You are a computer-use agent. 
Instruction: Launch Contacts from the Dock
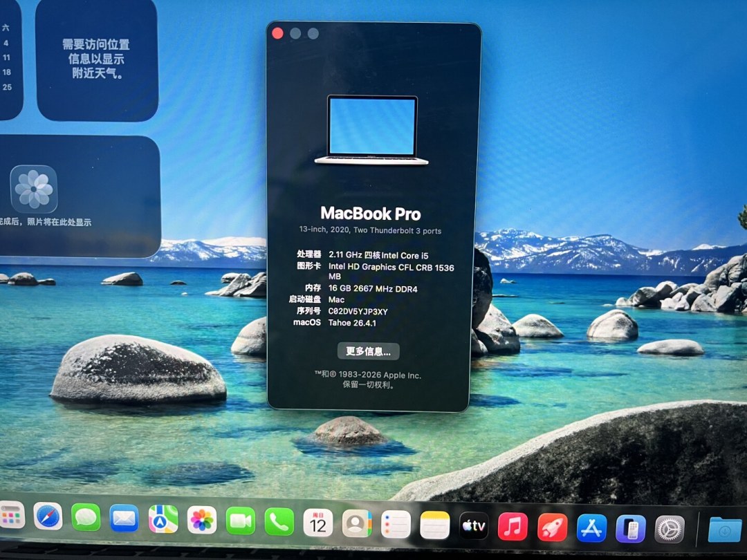click(x=357, y=524)
